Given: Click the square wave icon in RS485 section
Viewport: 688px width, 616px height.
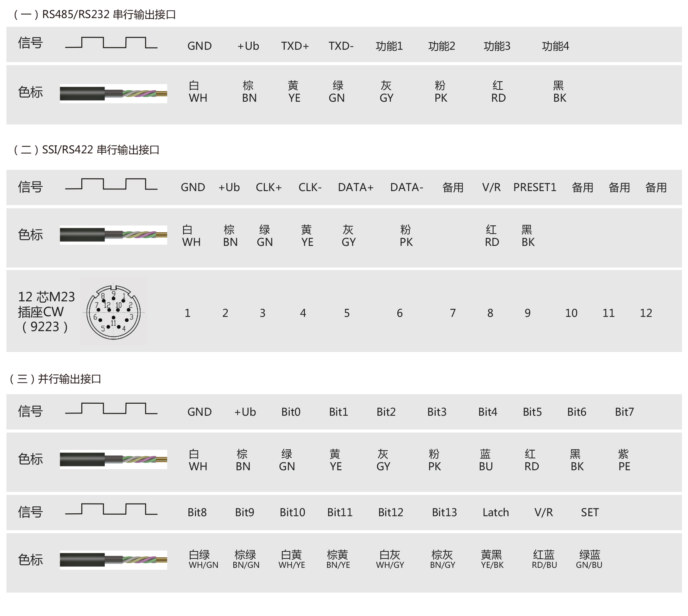Looking at the screenshot, I should [111, 43].
